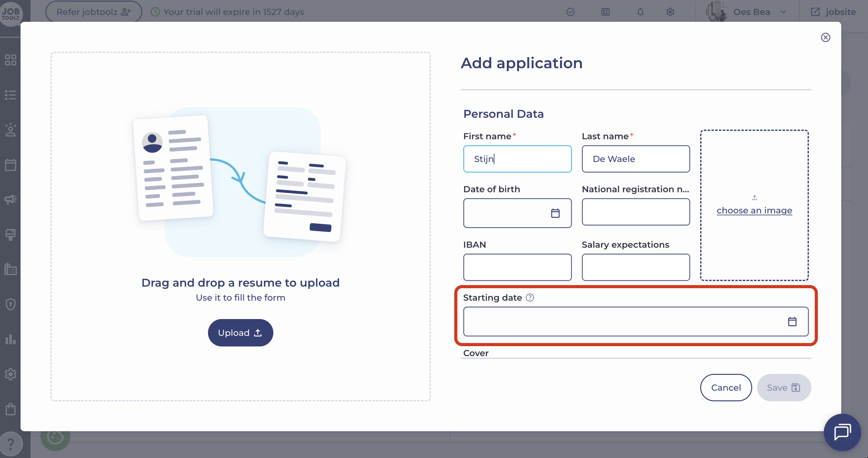868x458 pixels.
Task: Open the news feed icon in top bar
Action: click(x=605, y=12)
